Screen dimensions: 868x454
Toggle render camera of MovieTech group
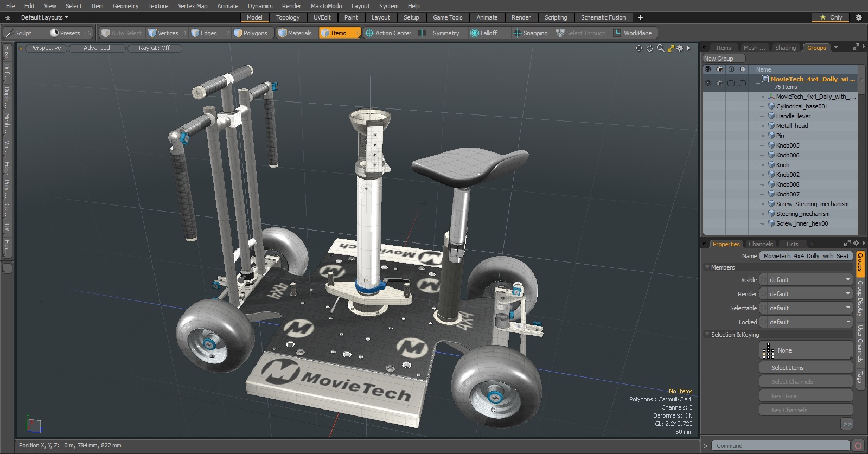pyautogui.click(x=720, y=83)
